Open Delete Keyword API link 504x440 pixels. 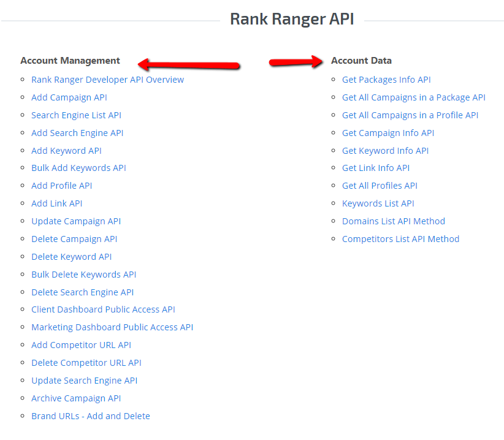(71, 257)
